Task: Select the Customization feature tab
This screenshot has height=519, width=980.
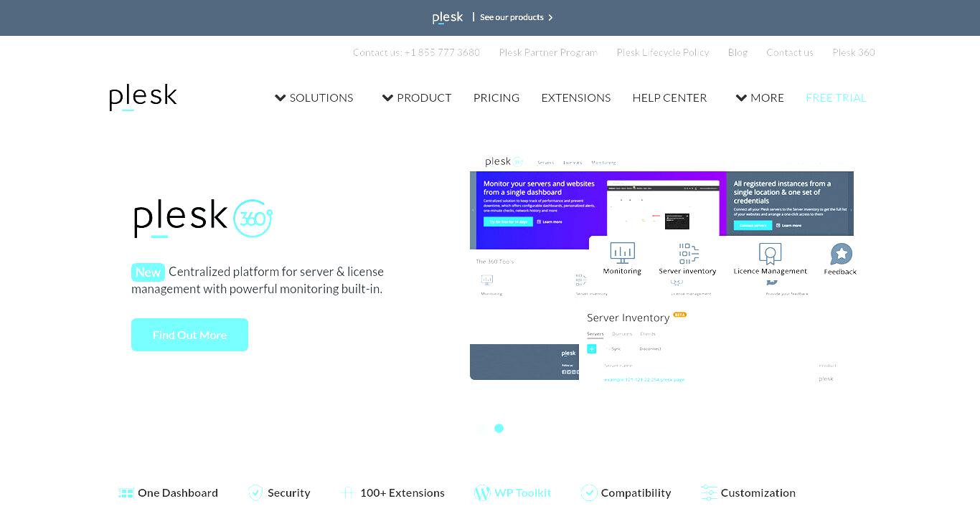Action: [x=748, y=492]
